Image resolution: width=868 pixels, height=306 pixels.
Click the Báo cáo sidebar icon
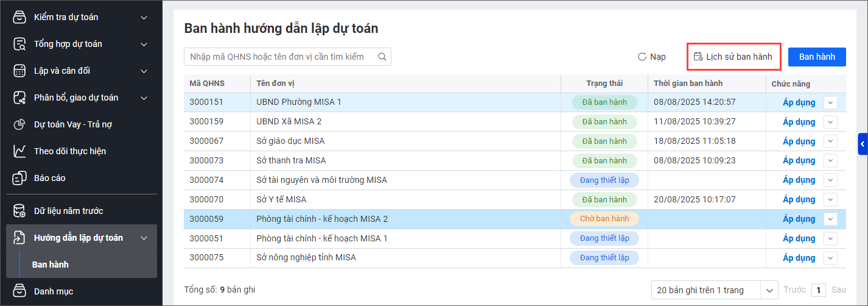click(19, 178)
